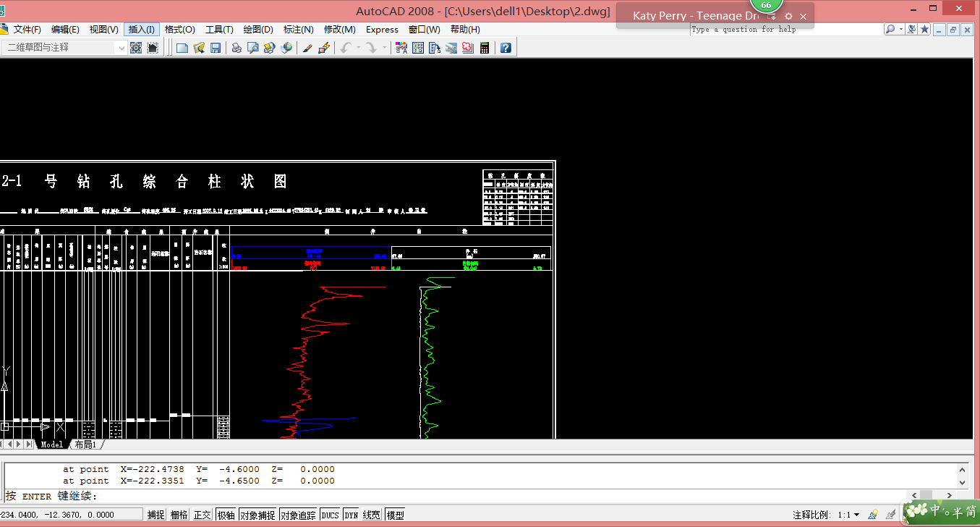Toggle 线宽 lineweight display
Image resolution: width=980 pixels, height=527 pixels.
[x=372, y=515]
